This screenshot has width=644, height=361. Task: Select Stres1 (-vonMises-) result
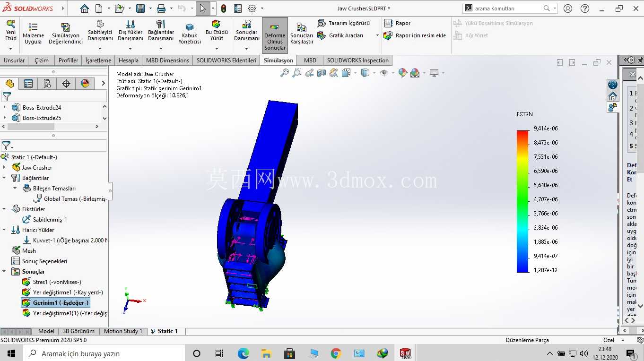point(52,282)
